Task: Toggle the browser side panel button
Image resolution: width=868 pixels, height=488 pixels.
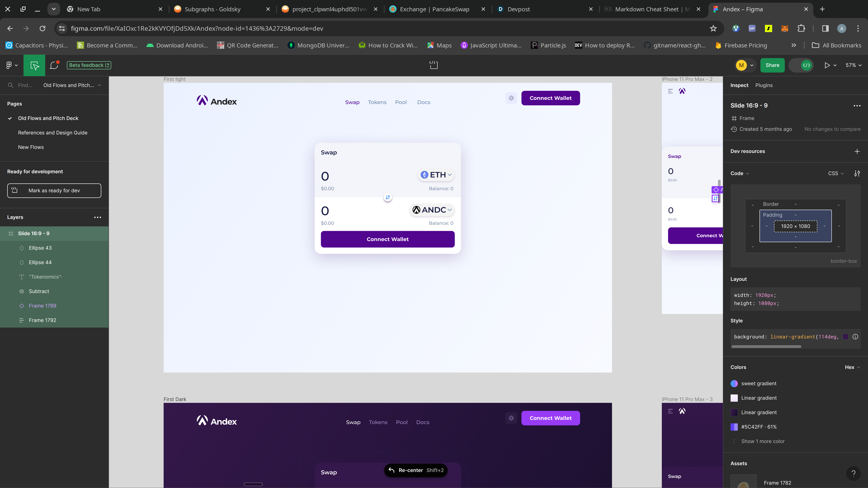Action: (825, 29)
